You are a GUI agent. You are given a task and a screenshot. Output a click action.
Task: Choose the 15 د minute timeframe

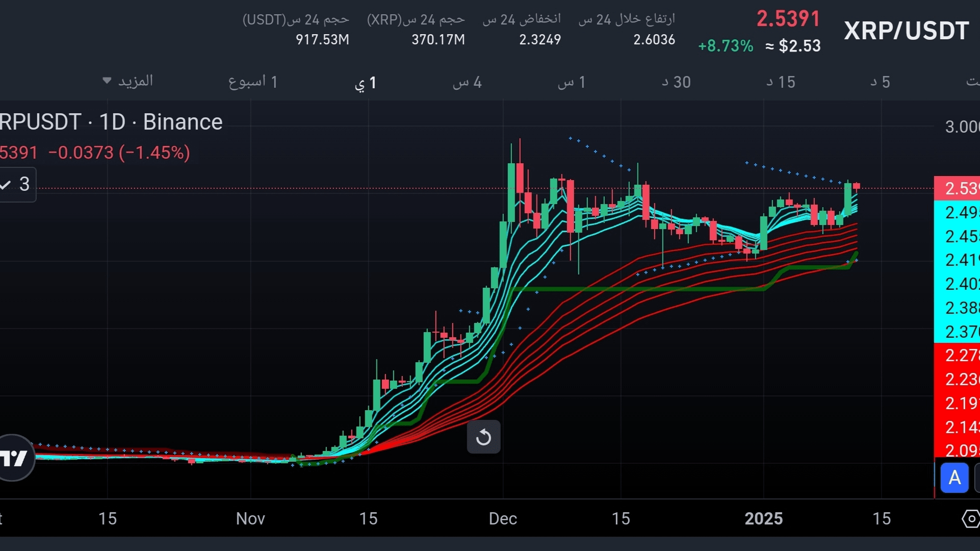coord(781,82)
